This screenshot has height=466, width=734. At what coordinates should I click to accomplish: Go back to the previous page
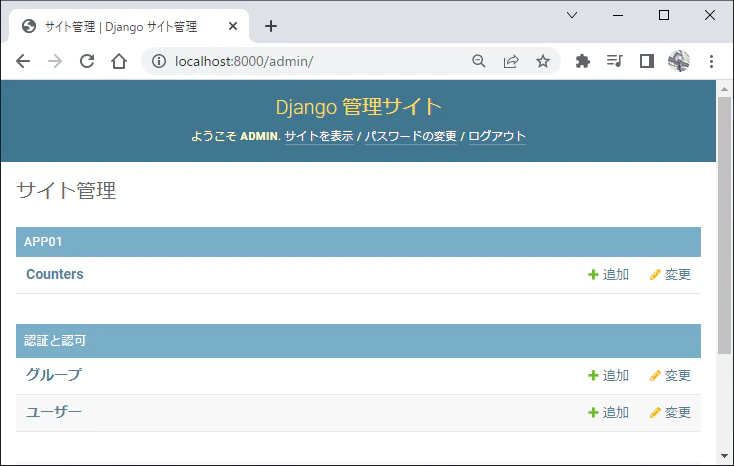tap(22, 61)
